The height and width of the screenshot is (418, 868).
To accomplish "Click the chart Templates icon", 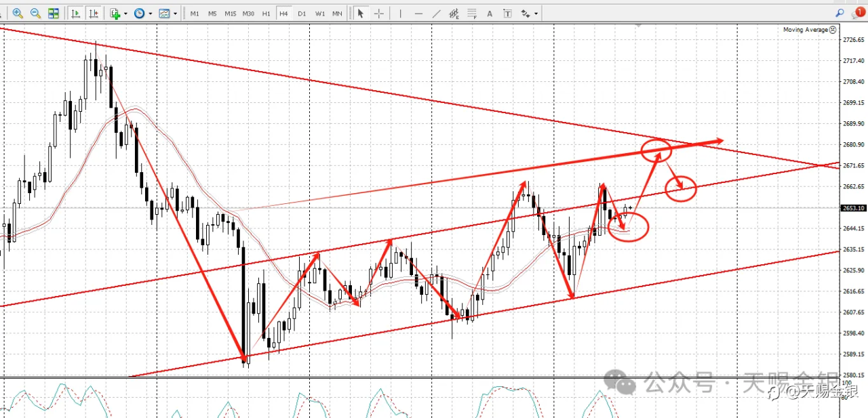I will [164, 13].
